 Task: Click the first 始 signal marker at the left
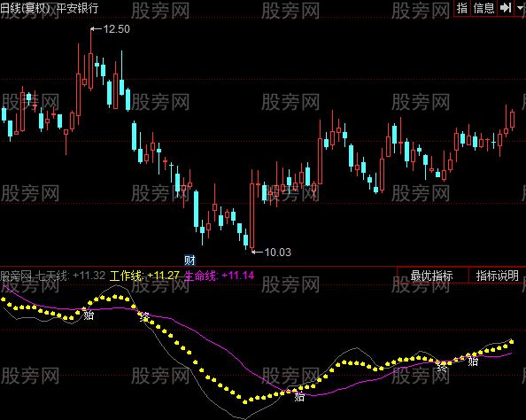(x=89, y=315)
